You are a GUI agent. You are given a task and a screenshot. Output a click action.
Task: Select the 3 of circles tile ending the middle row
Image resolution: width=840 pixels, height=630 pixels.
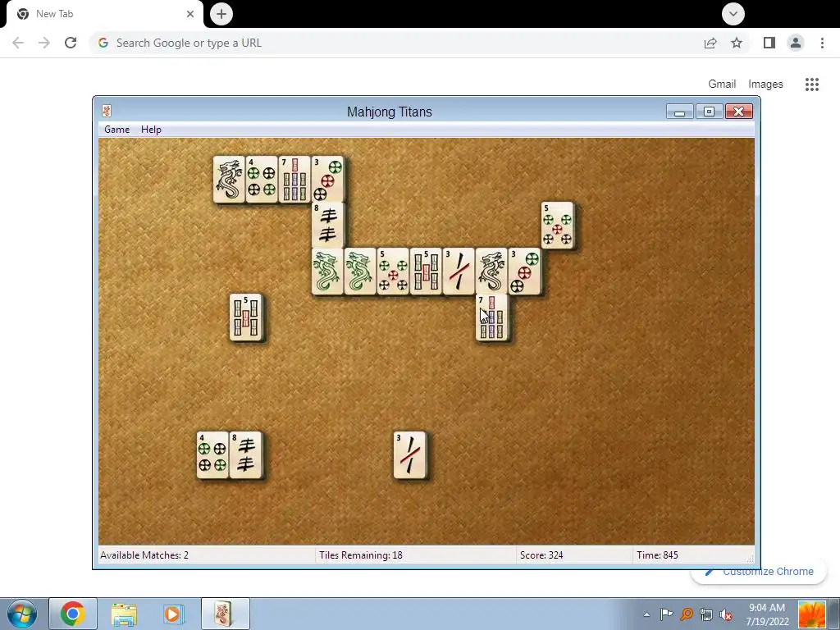point(524,271)
